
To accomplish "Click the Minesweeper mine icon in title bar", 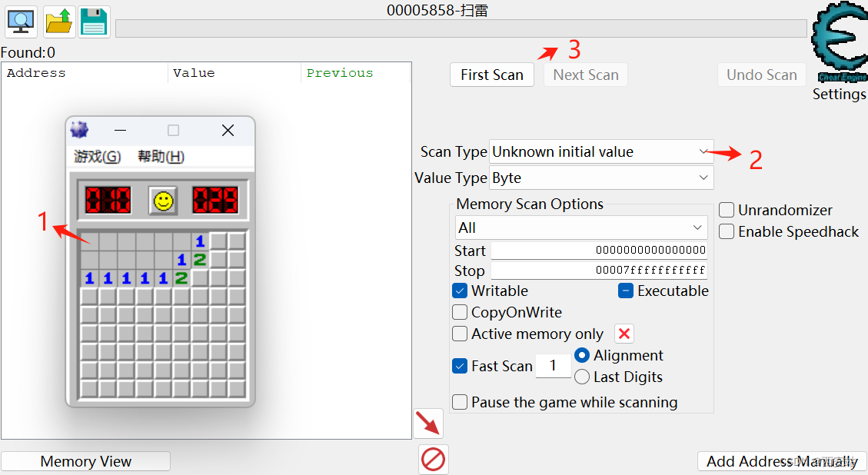I will 80,130.
